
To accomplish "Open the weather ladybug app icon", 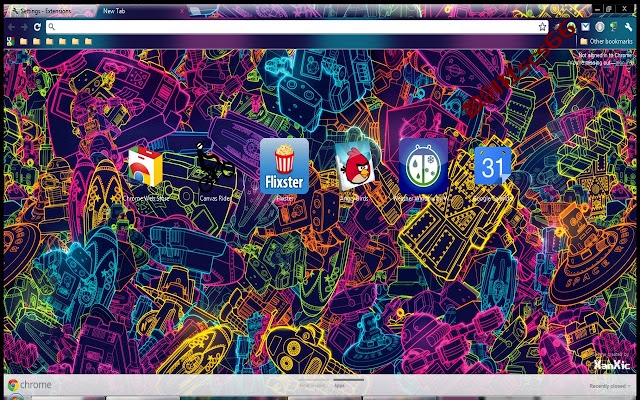I will tap(423, 166).
